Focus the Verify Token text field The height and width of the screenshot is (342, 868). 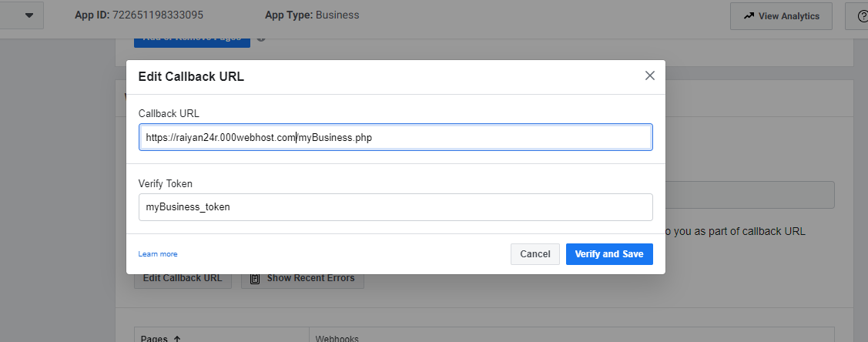pos(395,207)
